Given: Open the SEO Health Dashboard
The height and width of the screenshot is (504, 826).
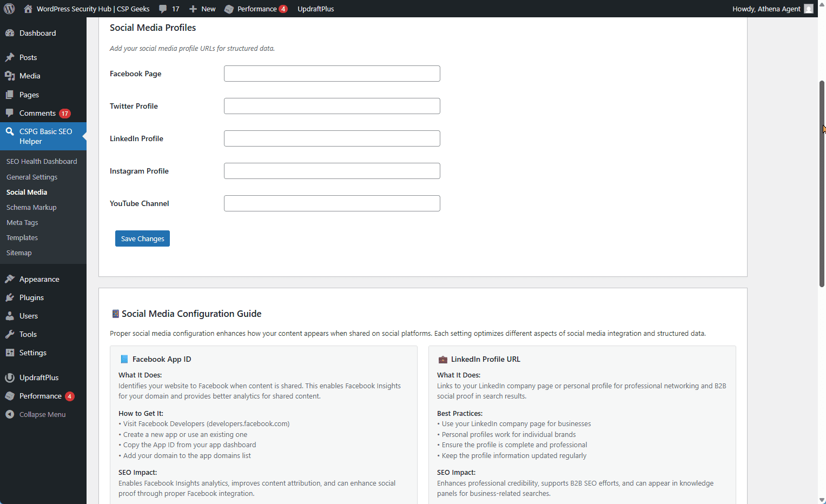Looking at the screenshot, I should (x=42, y=161).
